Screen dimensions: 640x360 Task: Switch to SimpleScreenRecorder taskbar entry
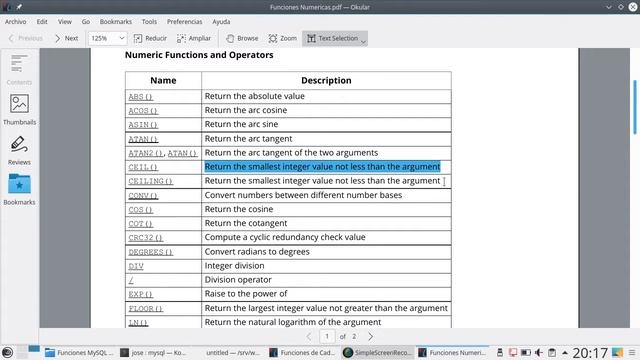coord(377,353)
